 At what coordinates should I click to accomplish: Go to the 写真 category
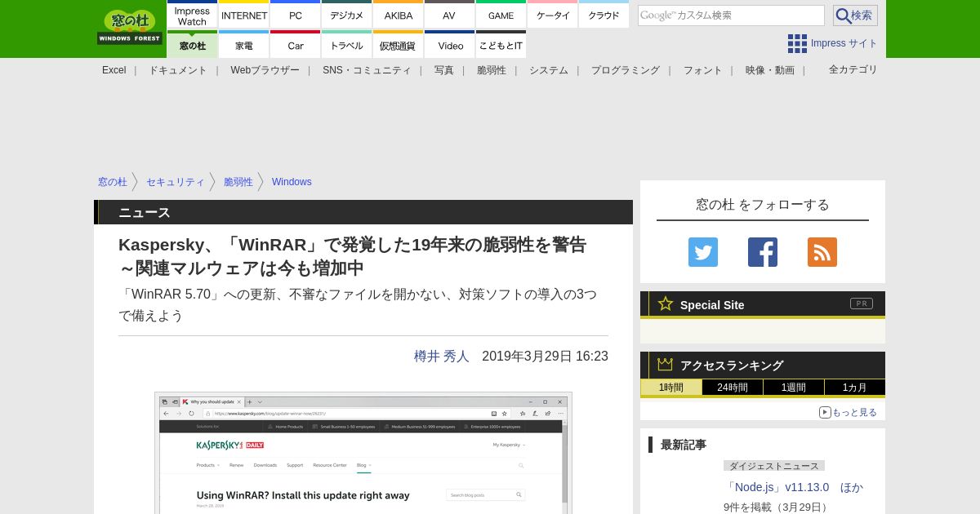click(x=444, y=70)
